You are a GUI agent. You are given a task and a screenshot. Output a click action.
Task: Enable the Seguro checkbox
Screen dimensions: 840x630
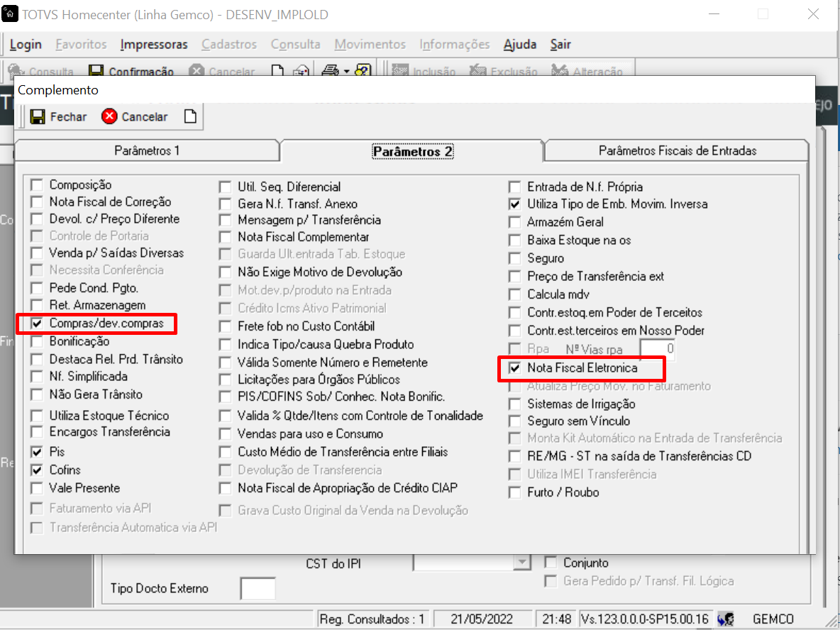point(514,259)
